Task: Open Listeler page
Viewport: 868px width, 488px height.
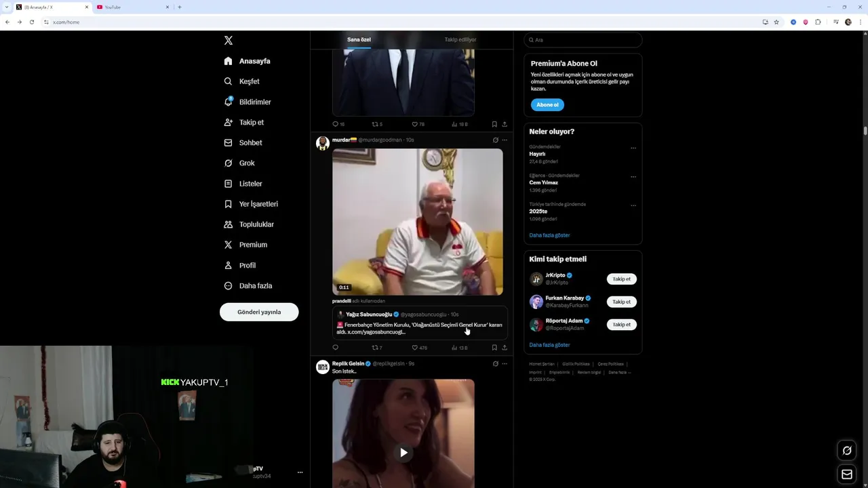Action: pos(243,184)
